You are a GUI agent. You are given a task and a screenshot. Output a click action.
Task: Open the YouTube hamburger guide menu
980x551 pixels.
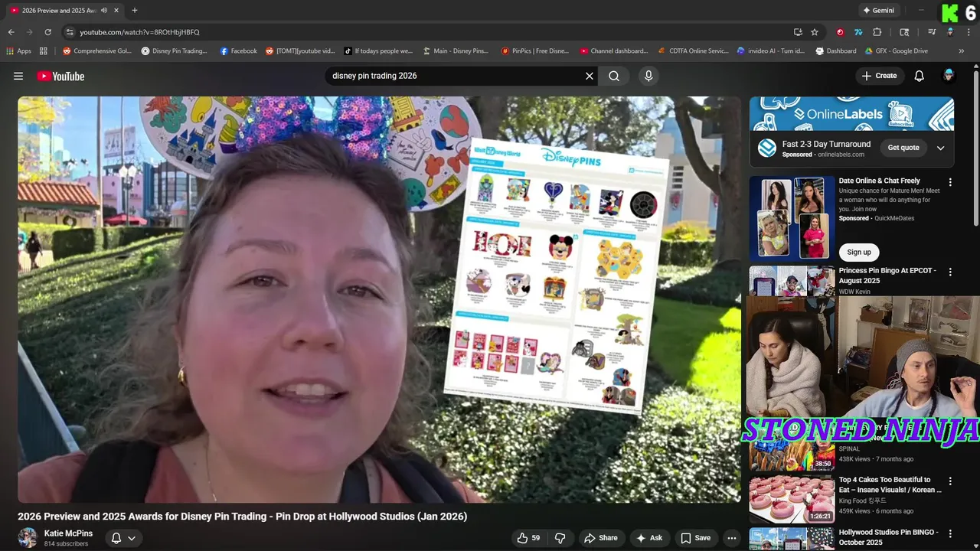click(18, 76)
